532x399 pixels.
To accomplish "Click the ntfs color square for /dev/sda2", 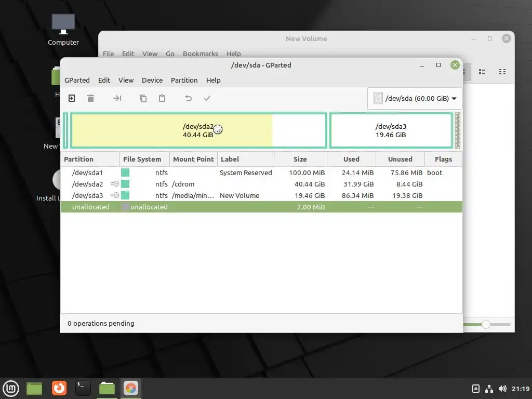I will point(125,184).
